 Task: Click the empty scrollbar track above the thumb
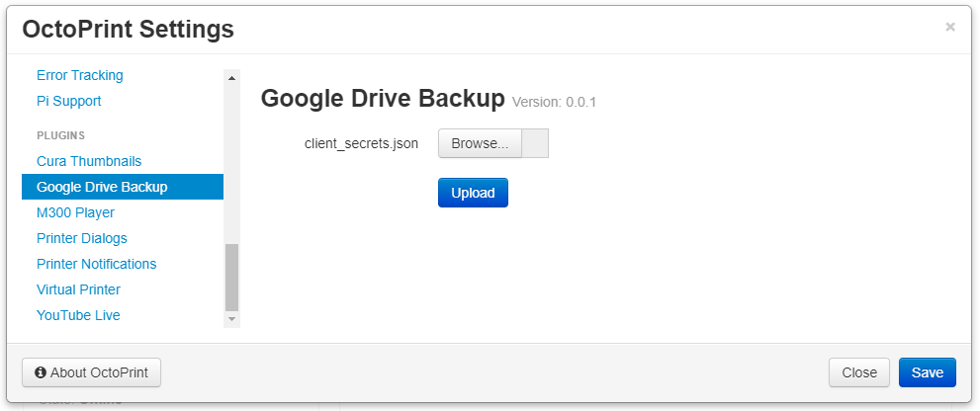231,164
